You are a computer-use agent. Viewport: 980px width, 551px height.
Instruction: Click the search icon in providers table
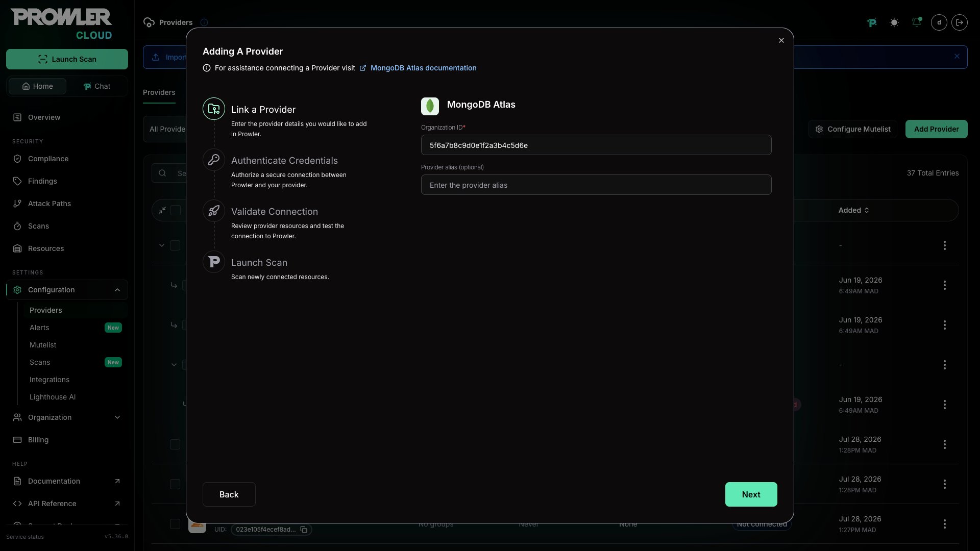[162, 173]
